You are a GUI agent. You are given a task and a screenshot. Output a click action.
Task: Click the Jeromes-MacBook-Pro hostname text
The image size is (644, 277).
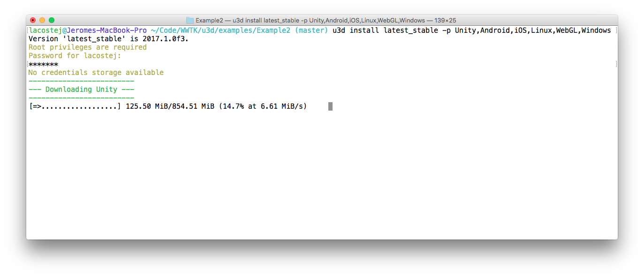pyautogui.click(x=107, y=30)
